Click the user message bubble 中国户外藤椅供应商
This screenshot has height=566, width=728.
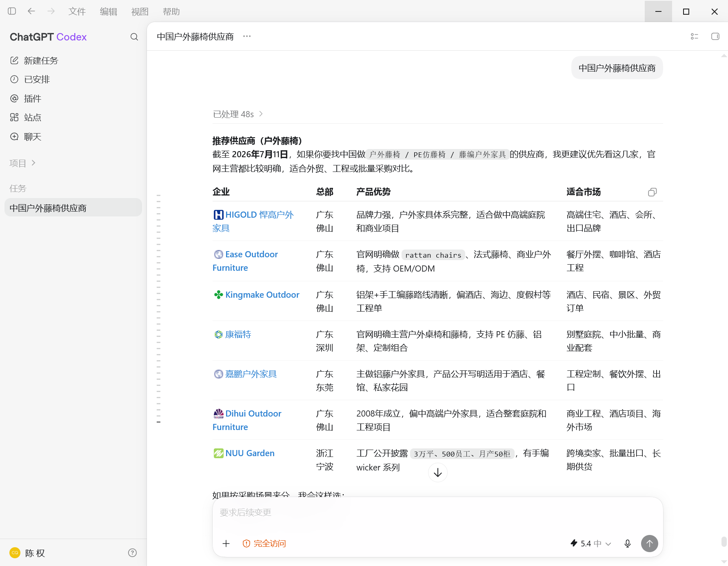pyautogui.click(x=617, y=68)
